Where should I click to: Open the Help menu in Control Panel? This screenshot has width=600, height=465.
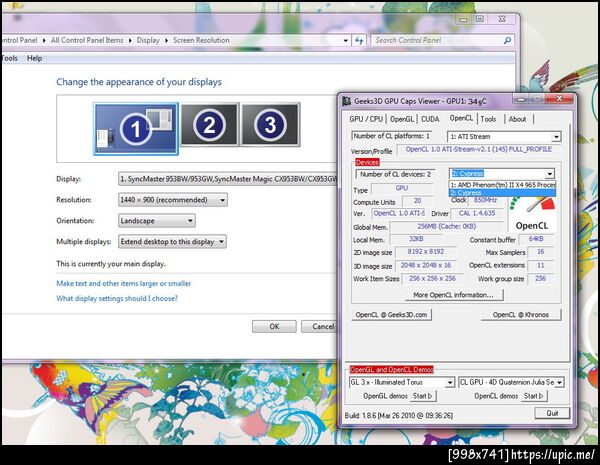pyautogui.click(x=34, y=58)
